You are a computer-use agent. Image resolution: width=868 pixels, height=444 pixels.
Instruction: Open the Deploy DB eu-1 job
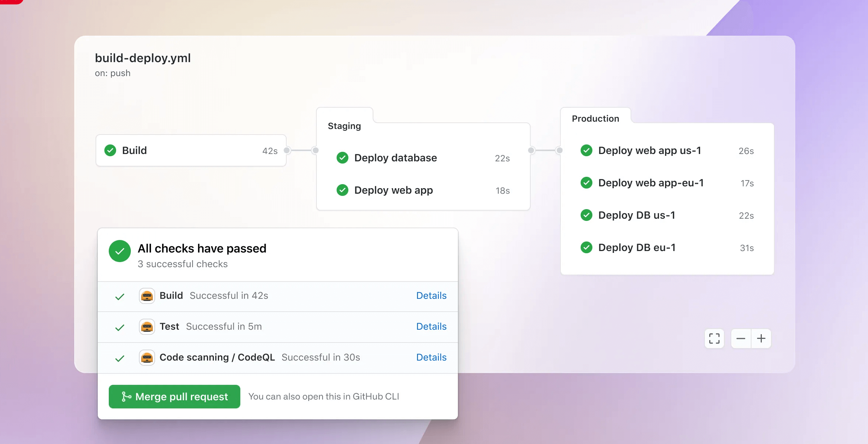click(636, 247)
